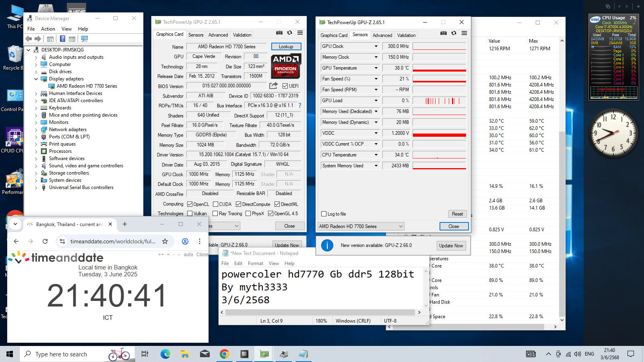Click the Close link on the timeanddate page
The image size is (644, 362).
202,255
